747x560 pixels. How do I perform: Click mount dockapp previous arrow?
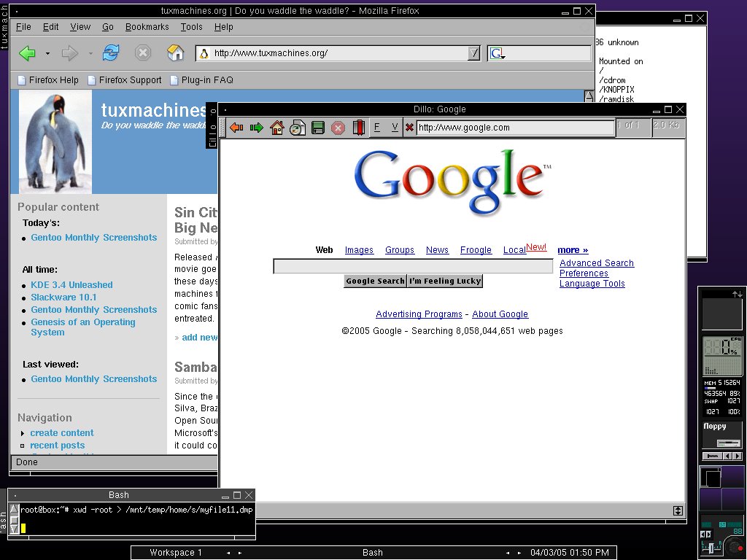(x=727, y=456)
